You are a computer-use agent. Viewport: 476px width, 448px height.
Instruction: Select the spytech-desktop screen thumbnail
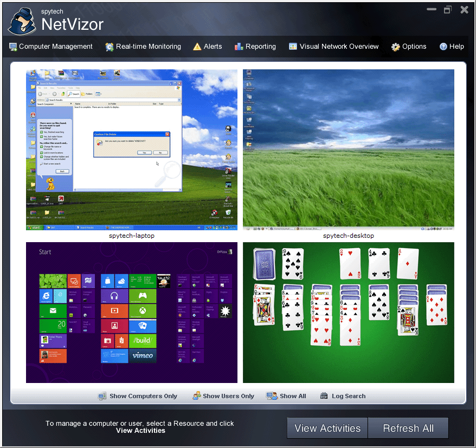point(349,150)
